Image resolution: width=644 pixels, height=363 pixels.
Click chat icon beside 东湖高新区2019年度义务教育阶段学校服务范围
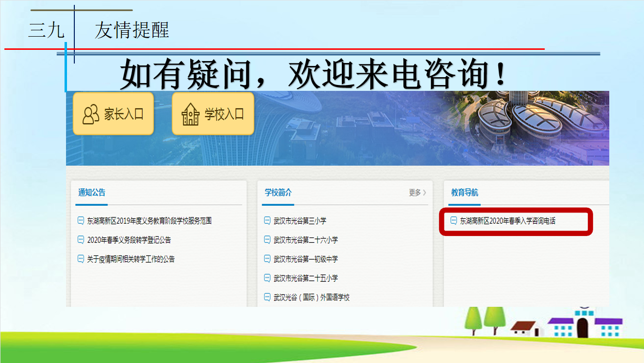81,221
